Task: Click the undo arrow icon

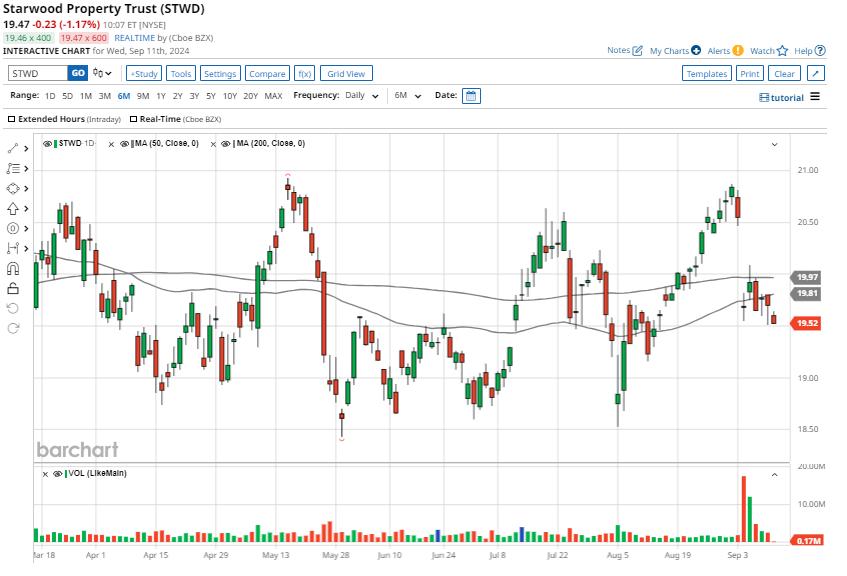Action: click(x=13, y=308)
